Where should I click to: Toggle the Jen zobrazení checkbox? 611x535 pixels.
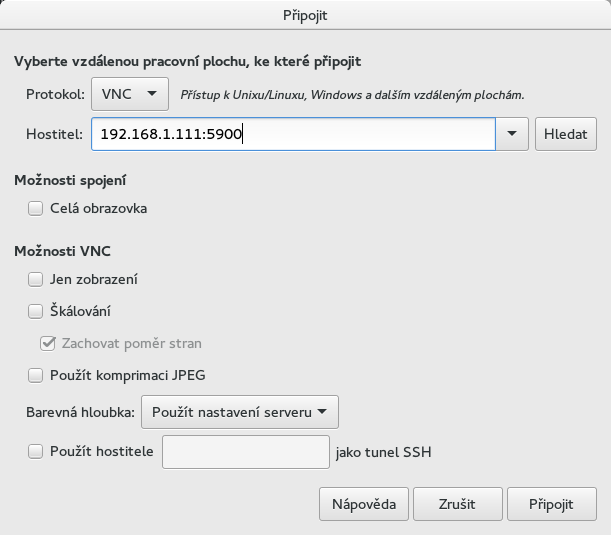coord(36,280)
